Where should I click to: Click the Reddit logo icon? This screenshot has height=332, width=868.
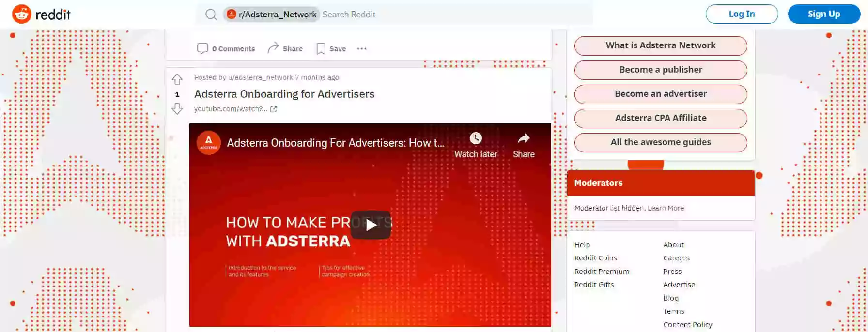(x=22, y=14)
